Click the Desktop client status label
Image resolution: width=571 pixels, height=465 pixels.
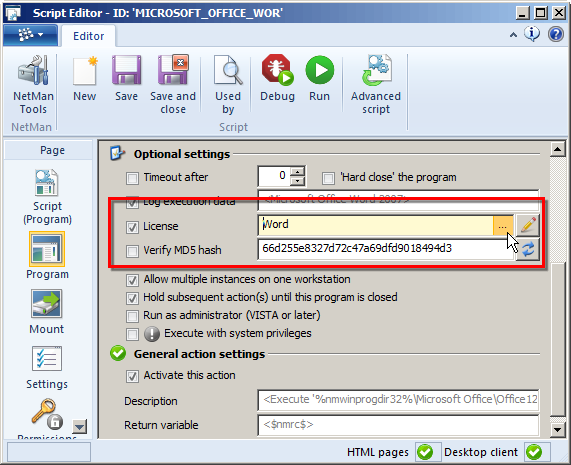[x=481, y=452]
